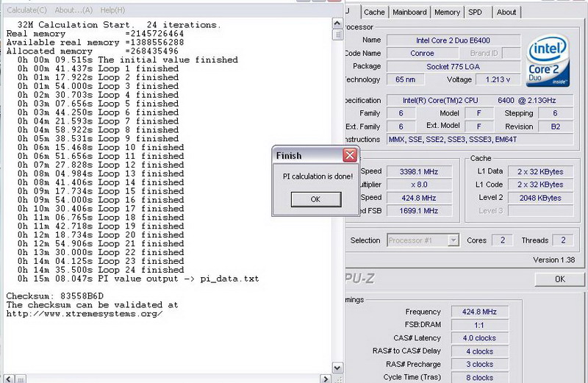Click the Instructions field MMX, SSE, SSE2
The height and width of the screenshot is (383, 588).
(x=480, y=139)
